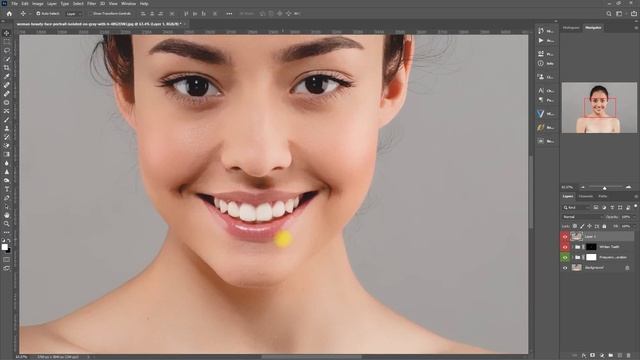
Task: Open the Search icon at top right
Action: click(609, 13)
